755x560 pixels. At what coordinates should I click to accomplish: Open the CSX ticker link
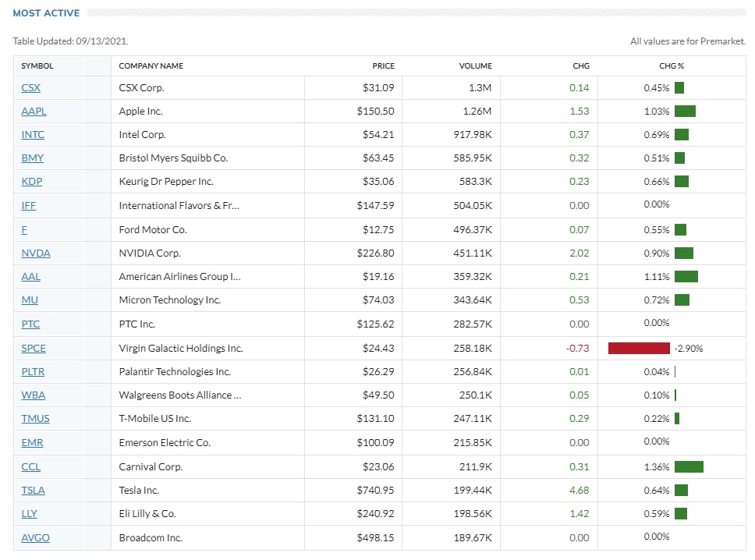(x=31, y=87)
